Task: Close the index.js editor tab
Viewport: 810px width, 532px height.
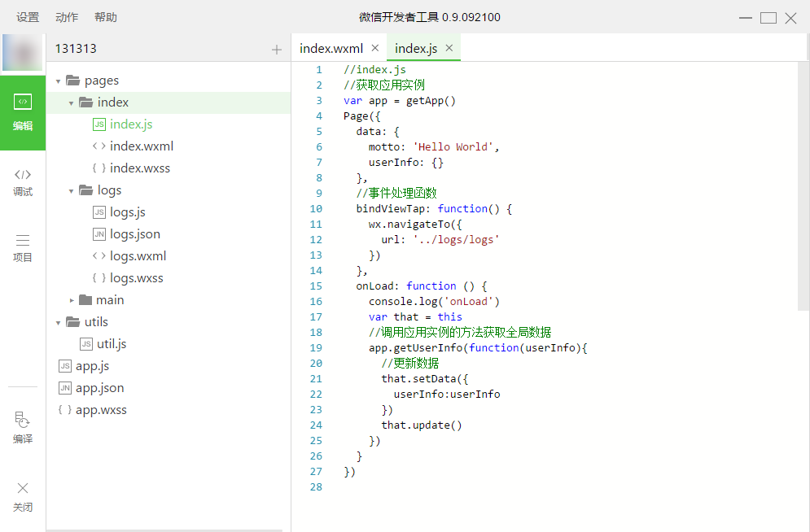Action: pos(449,48)
